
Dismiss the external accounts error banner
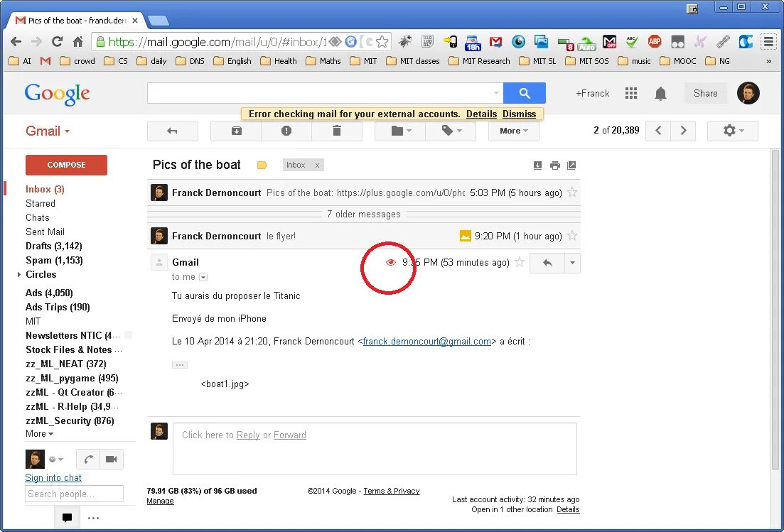519,114
